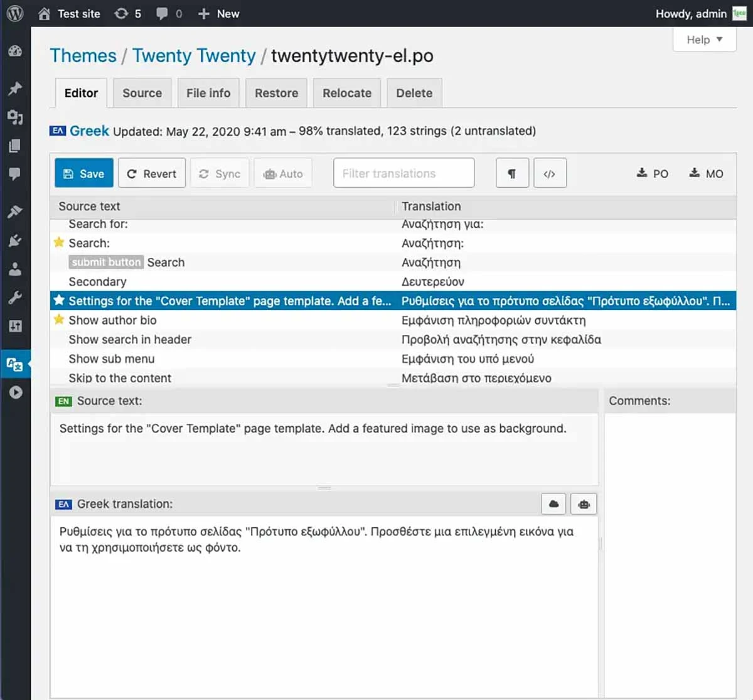Viewport: 753px width, 700px height.
Task: Click yellow star beside 'Search:'
Action: (x=59, y=242)
